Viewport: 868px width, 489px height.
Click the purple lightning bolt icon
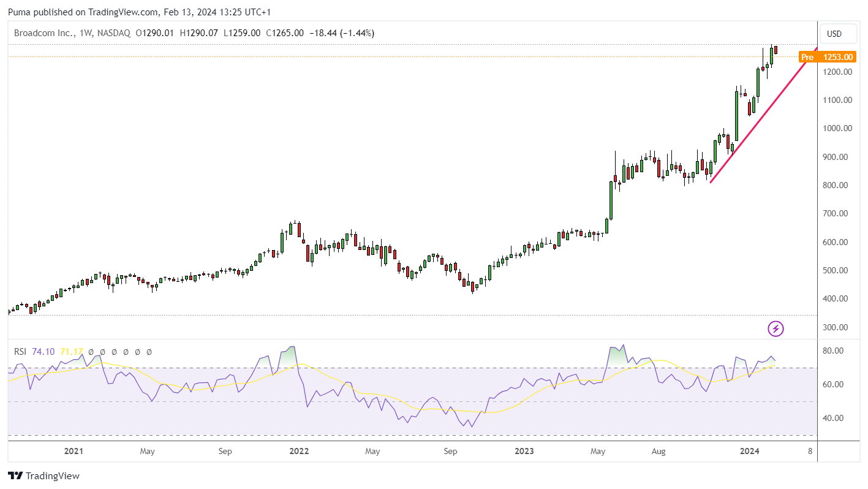[776, 328]
